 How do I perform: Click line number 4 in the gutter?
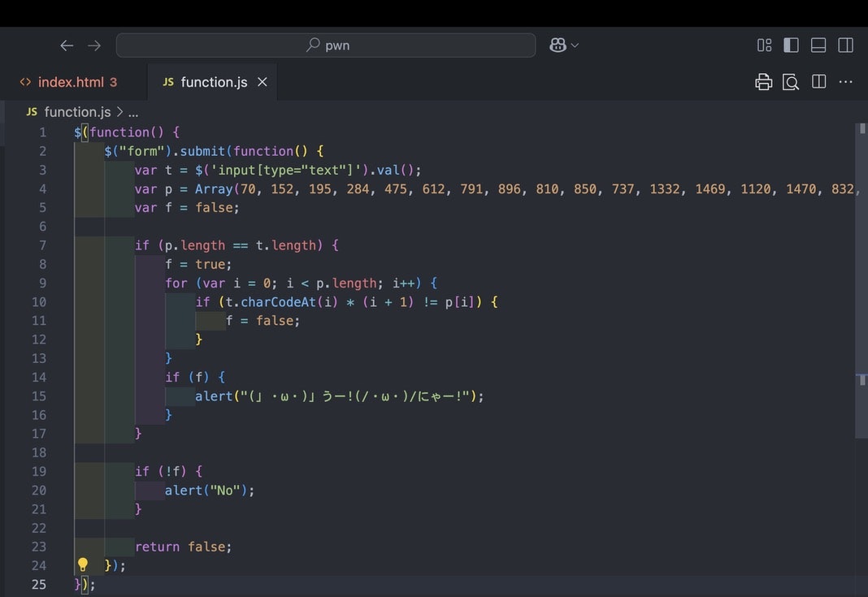42,189
